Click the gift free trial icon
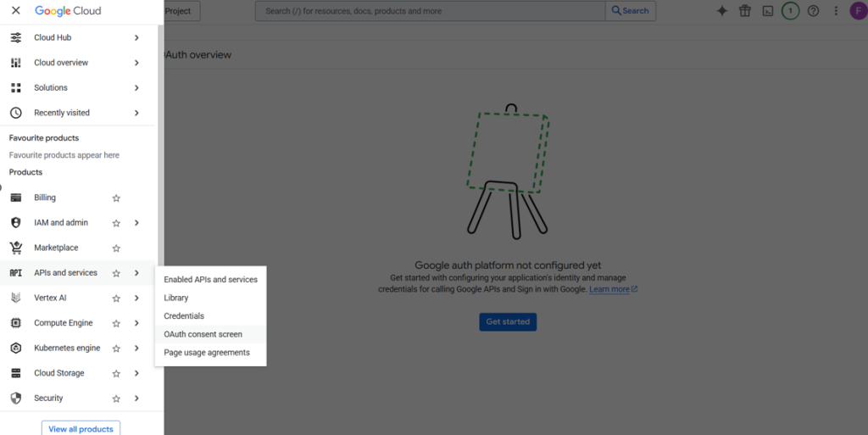Screen dimensions: 868x435 click(x=745, y=11)
